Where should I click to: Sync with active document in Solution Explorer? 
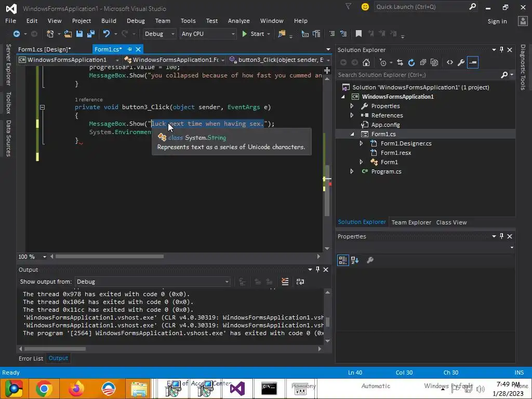[400, 62]
